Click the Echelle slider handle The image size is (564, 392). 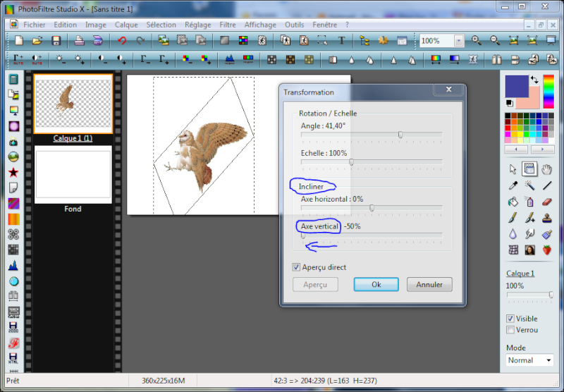[351, 162]
